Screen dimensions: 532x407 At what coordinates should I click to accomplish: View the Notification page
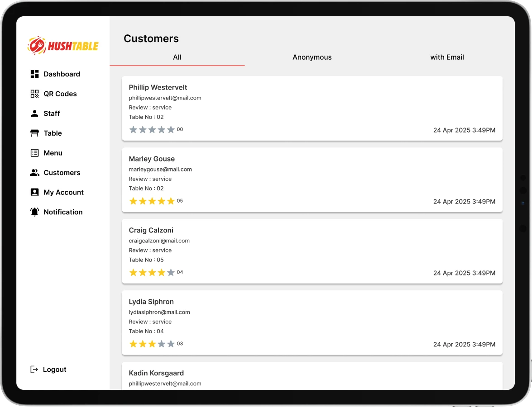(x=63, y=212)
